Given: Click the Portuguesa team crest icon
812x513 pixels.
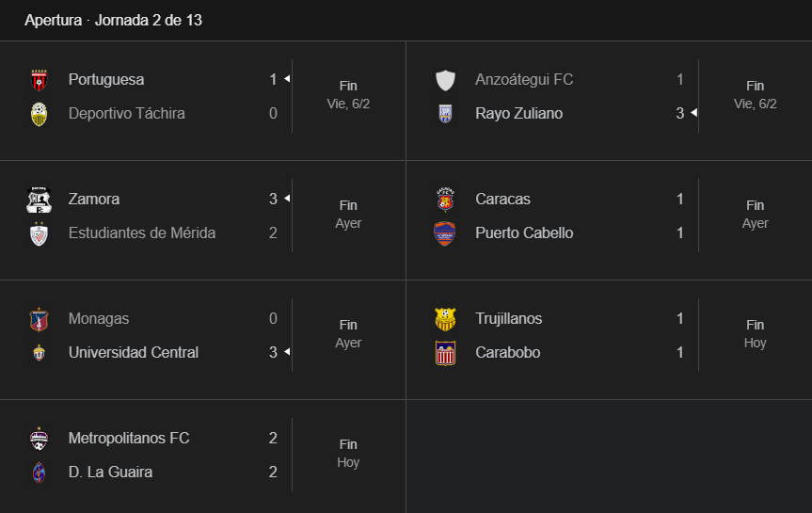Looking at the screenshot, I should pos(39,80).
